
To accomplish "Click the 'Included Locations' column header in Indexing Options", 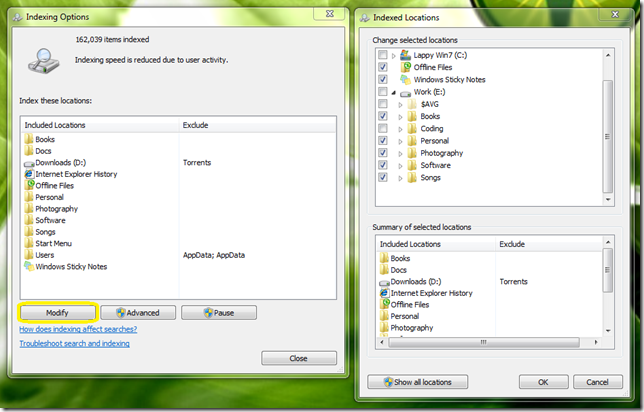I will click(x=100, y=125).
